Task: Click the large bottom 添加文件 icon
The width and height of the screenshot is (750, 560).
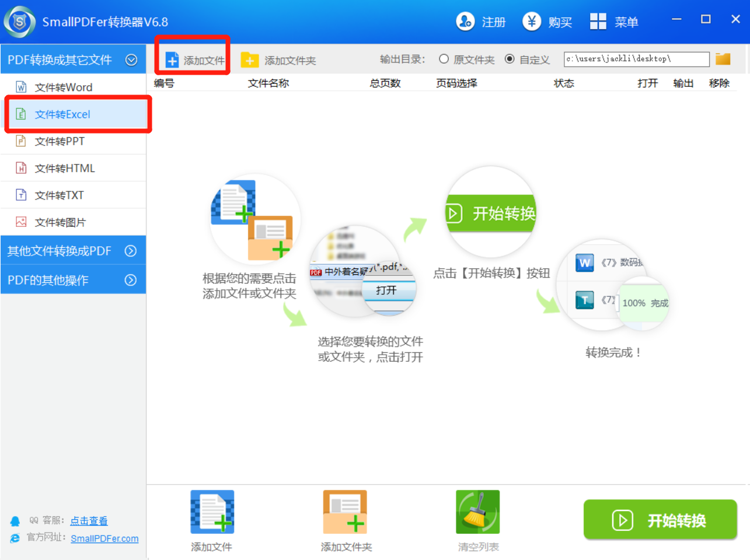Action: 212,512
